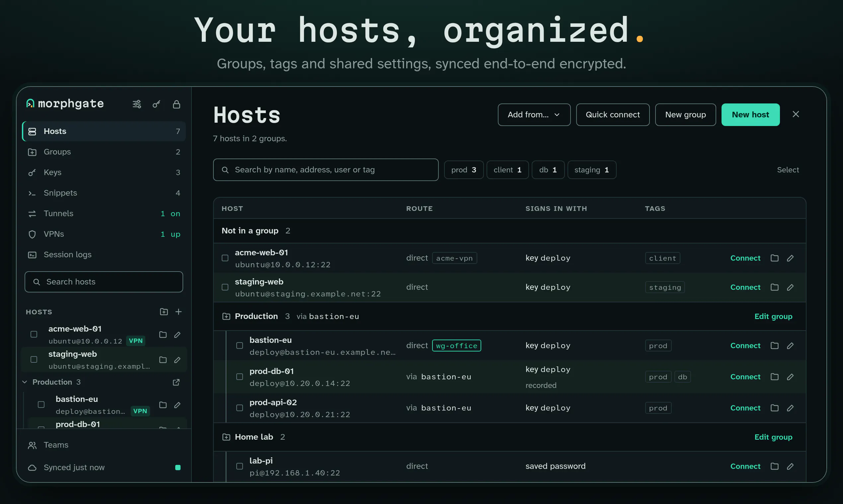Lock the vault with the padlock icon

pos(176,104)
